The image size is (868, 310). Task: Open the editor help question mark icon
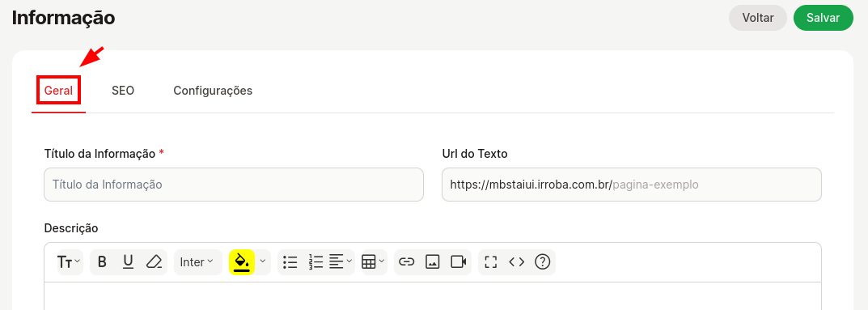[x=543, y=261]
